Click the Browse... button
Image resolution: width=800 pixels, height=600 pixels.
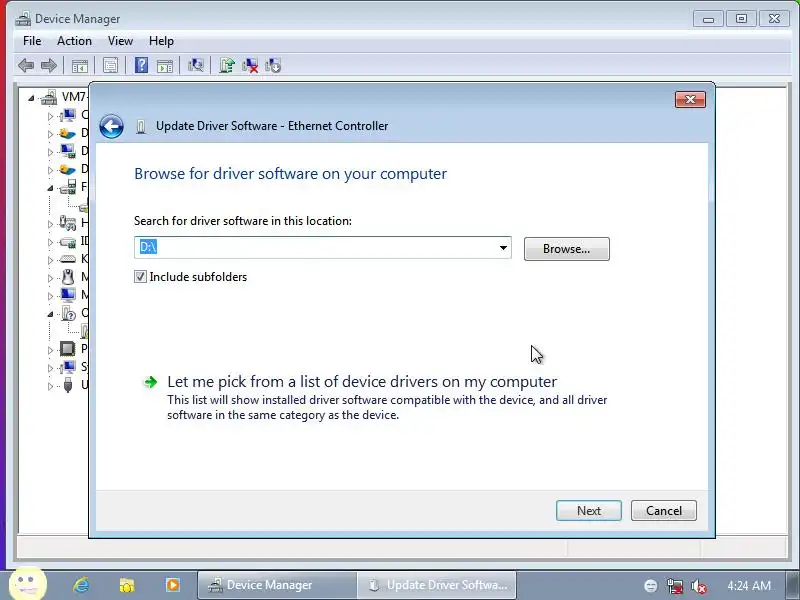tap(566, 249)
